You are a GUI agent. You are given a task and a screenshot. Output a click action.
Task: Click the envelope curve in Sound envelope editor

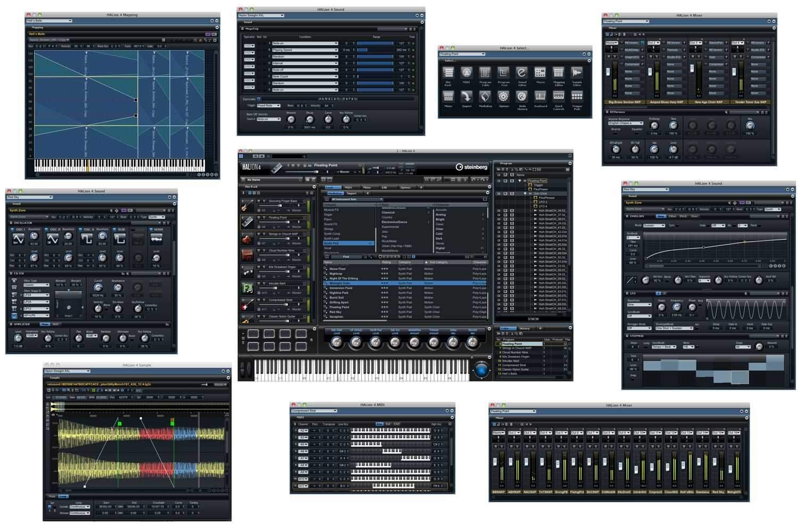pos(716,247)
